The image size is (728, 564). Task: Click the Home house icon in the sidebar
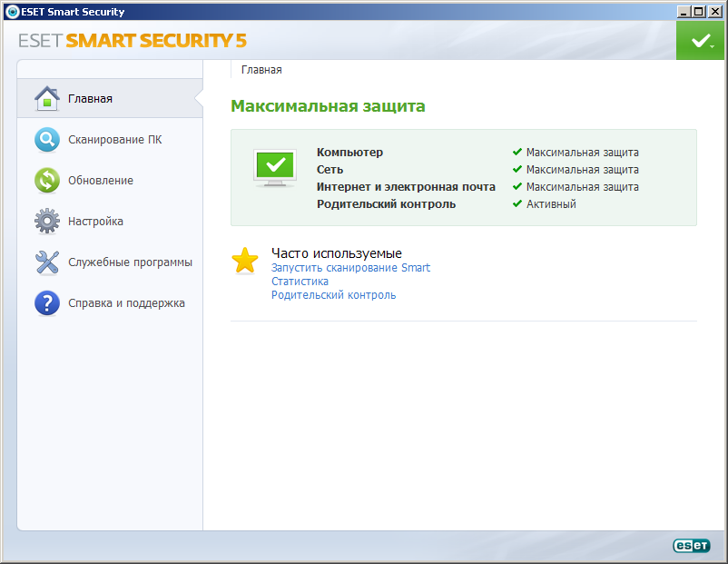(47, 98)
